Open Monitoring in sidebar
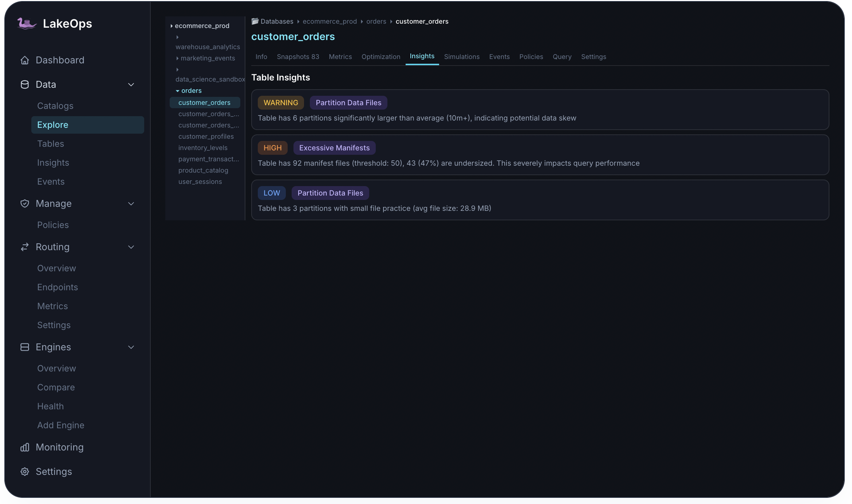Viewport: 852px width, 504px height. (x=60, y=447)
